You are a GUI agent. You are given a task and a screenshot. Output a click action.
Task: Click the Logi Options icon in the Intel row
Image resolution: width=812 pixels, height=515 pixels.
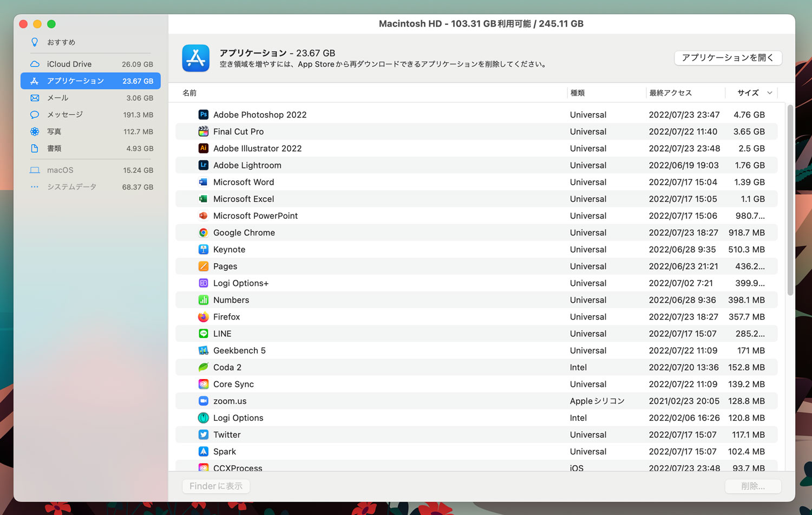204,418
